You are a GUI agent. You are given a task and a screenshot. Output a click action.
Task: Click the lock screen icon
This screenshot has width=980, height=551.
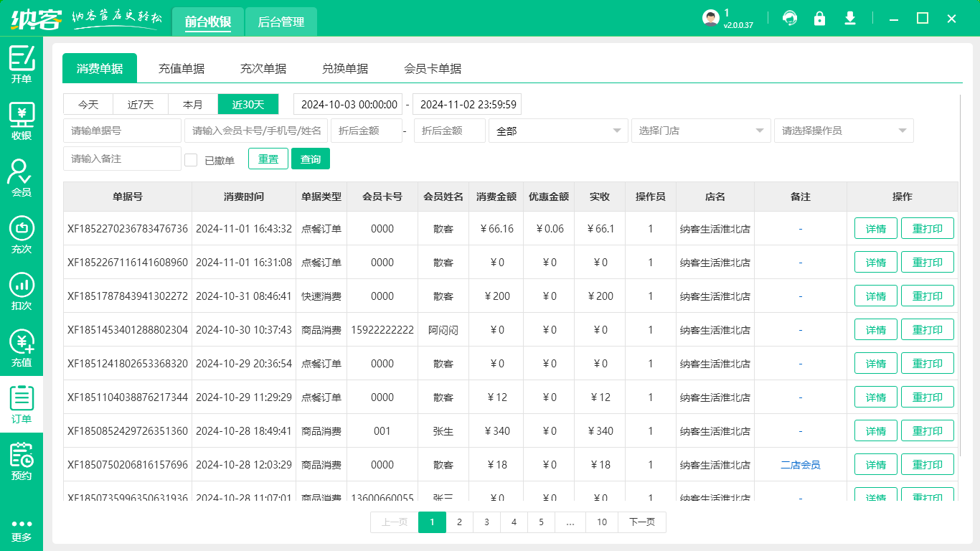819,19
